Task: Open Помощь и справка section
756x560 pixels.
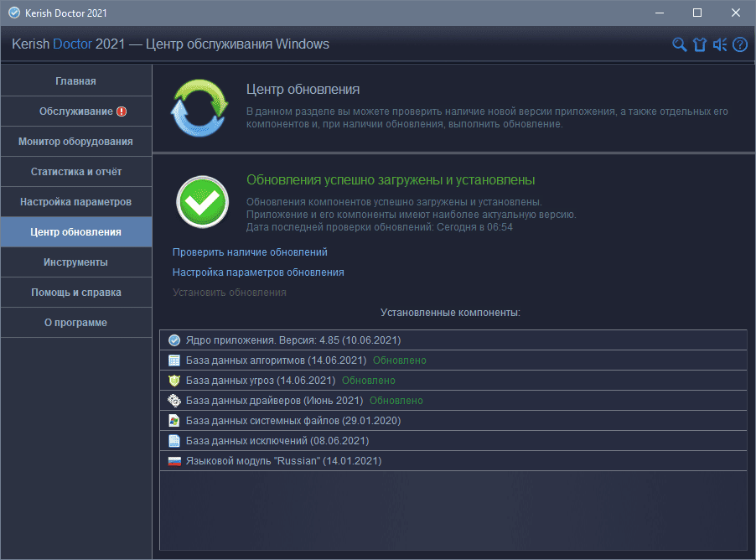Action: click(x=76, y=293)
